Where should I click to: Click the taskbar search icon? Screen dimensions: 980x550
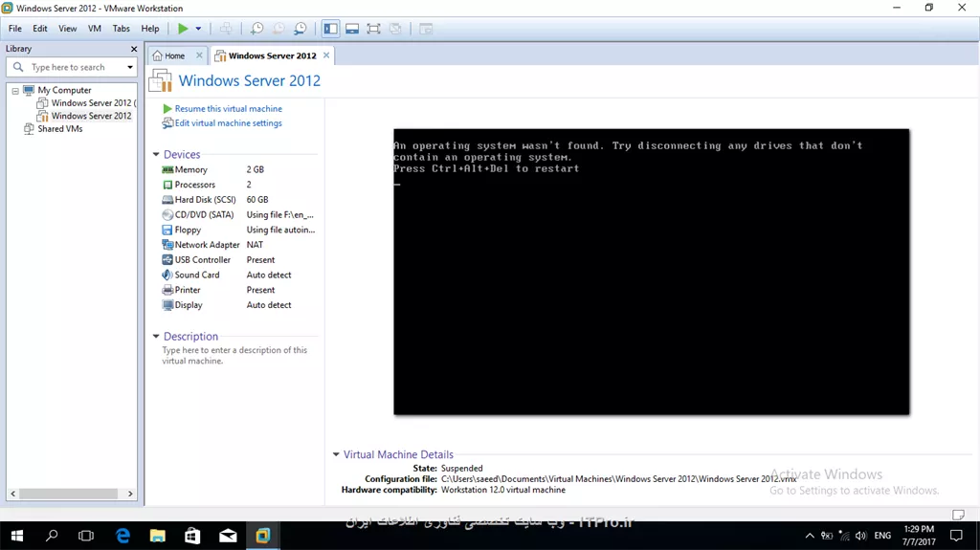pyautogui.click(x=52, y=536)
